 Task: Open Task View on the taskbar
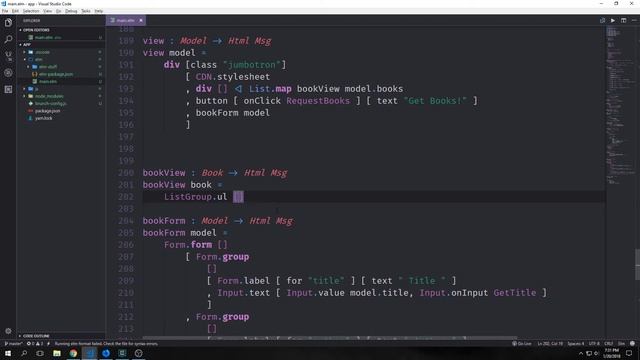pos(40,353)
